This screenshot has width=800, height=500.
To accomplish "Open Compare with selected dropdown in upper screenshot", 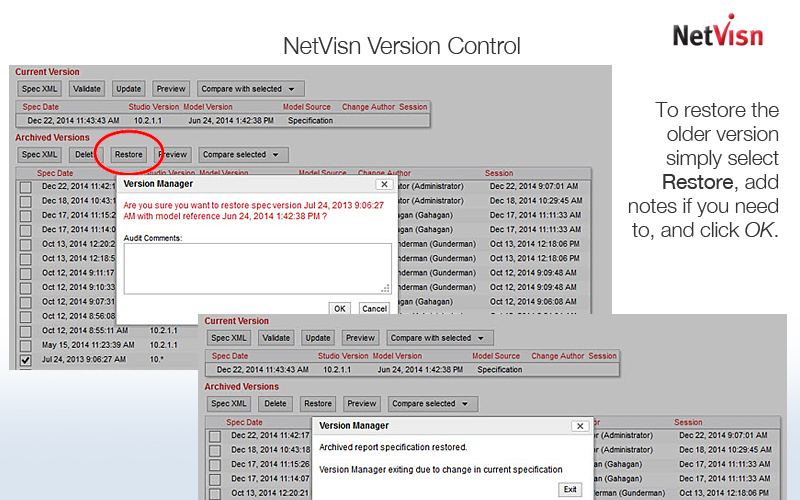I will pos(251,89).
